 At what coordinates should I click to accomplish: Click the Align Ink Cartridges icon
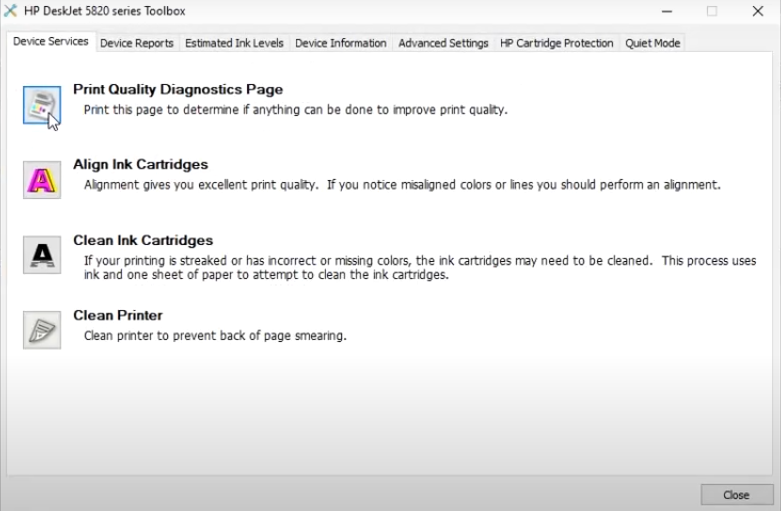click(42, 180)
